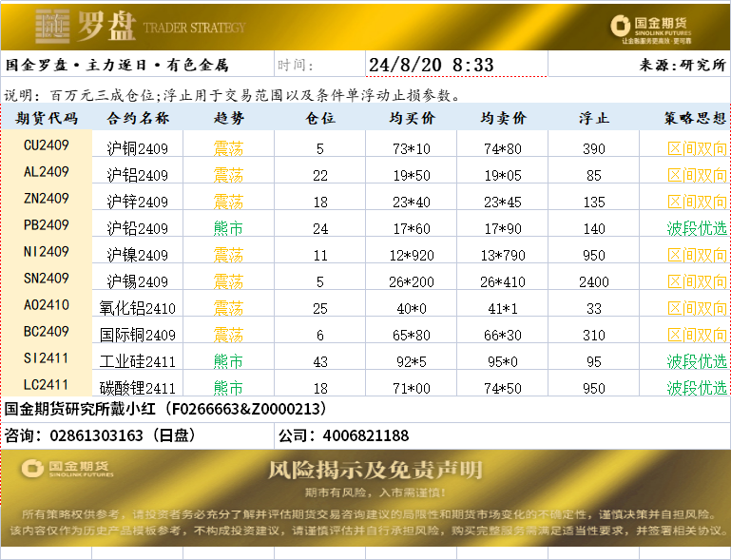This screenshot has width=731, height=560.
Task: Select the 区间双向 strategy cell for 沪镍2409
Action: coord(684,250)
